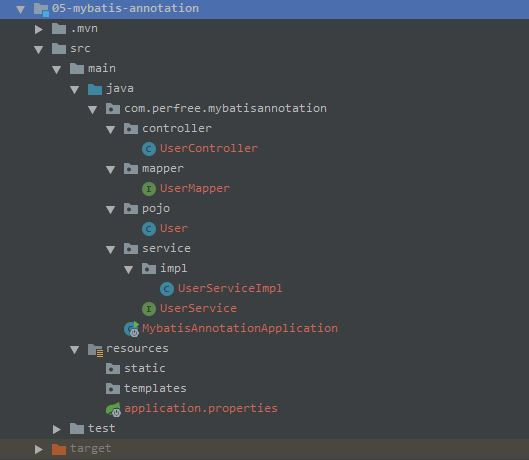The image size is (529, 460).
Task: Select the mapper package label
Action: (x=163, y=168)
